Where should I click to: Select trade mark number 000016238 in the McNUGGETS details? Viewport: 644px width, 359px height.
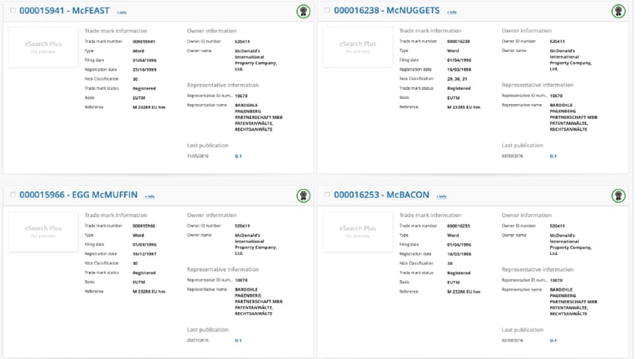pyautogui.click(x=459, y=41)
